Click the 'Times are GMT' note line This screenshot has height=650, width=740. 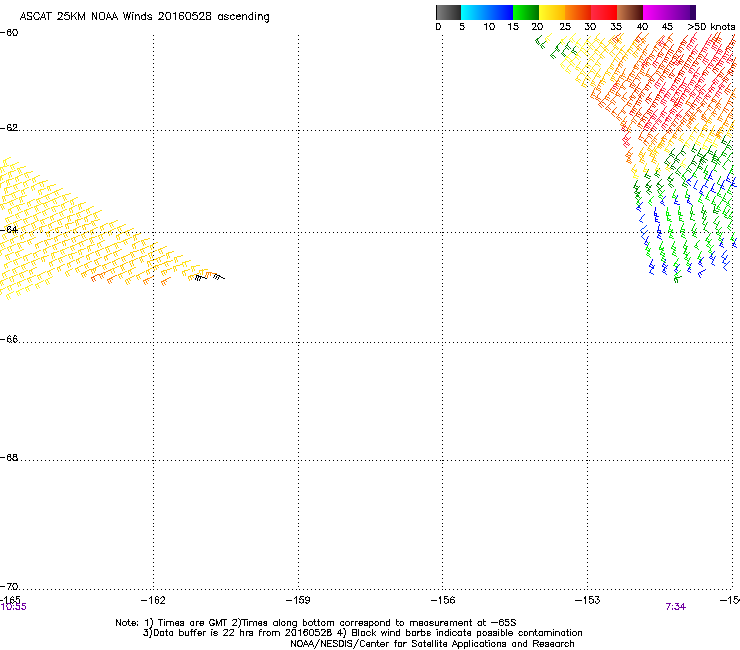coord(316,623)
